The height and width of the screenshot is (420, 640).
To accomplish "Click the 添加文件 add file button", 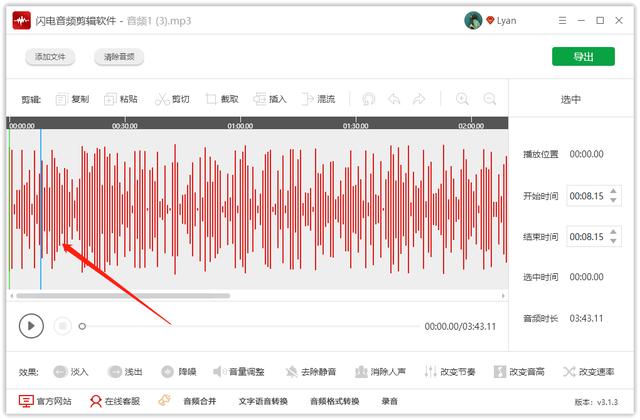I will coord(50,57).
